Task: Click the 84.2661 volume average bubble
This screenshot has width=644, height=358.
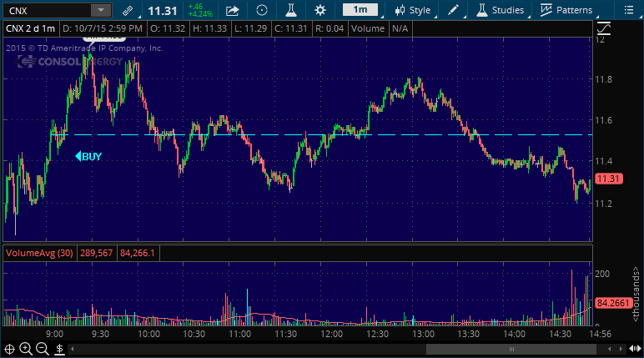Action: 613,303
